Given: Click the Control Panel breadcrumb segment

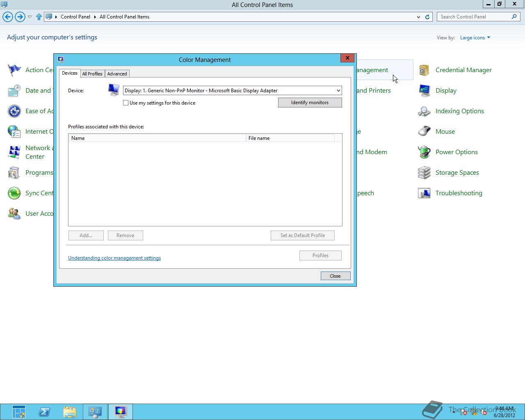Looking at the screenshot, I should click(75, 17).
